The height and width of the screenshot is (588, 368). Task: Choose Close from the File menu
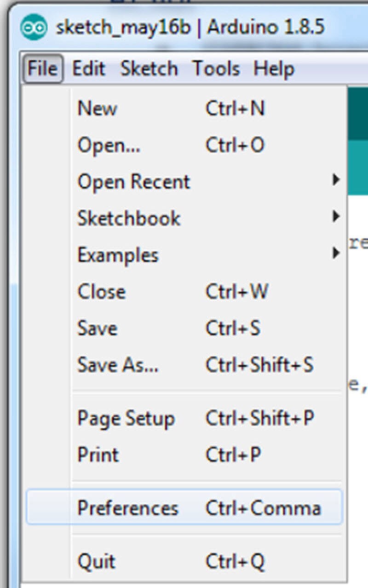point(101,292)
